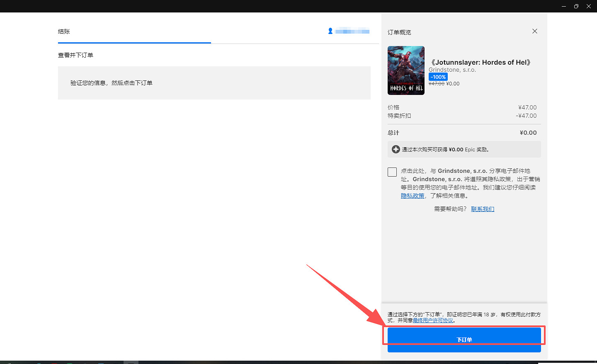Viewport: 597px width, 364px height.
Task: Open the 隐私政策 privacy policy link
Action: pyautogui.click(x=413, y=196)
